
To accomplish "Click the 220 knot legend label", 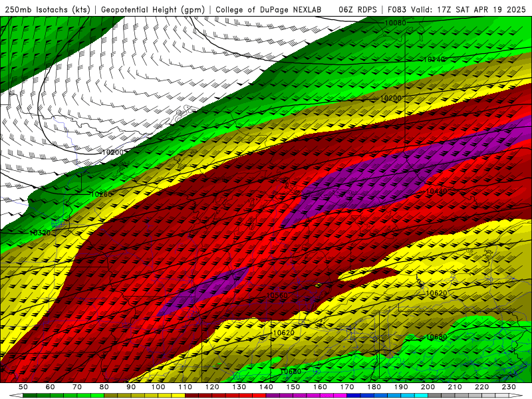I will tap(482, 387).
